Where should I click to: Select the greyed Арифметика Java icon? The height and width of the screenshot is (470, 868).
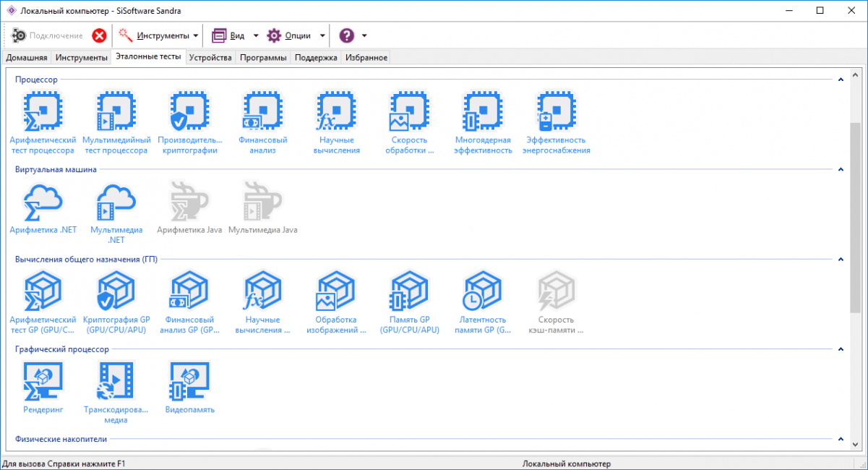(x=188, y=208)
